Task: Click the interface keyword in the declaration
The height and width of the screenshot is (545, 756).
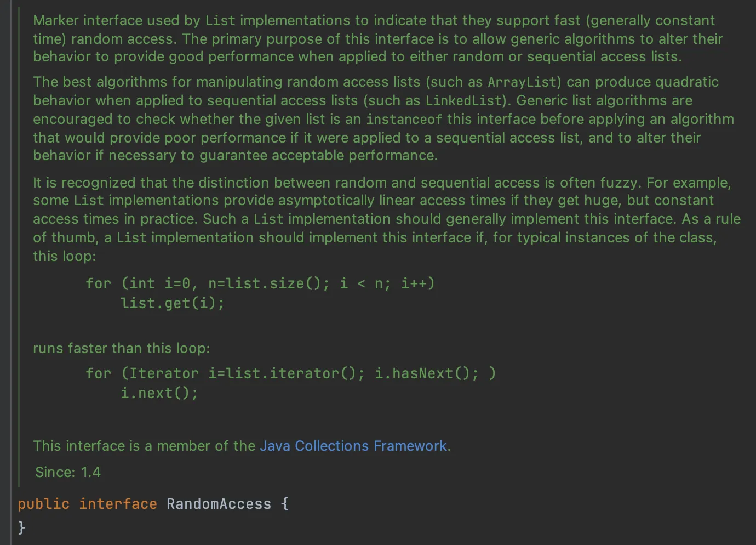Action: [118, 504]
